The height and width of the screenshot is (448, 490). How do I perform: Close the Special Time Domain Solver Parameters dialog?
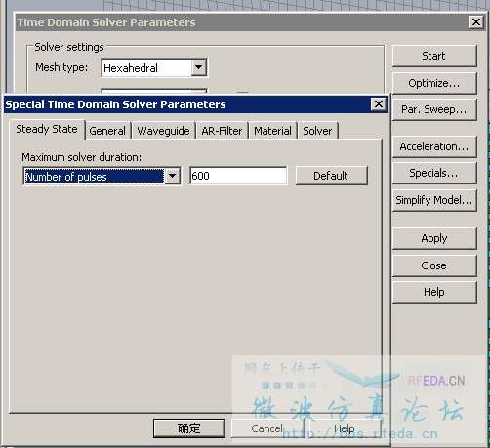(379, 104)
